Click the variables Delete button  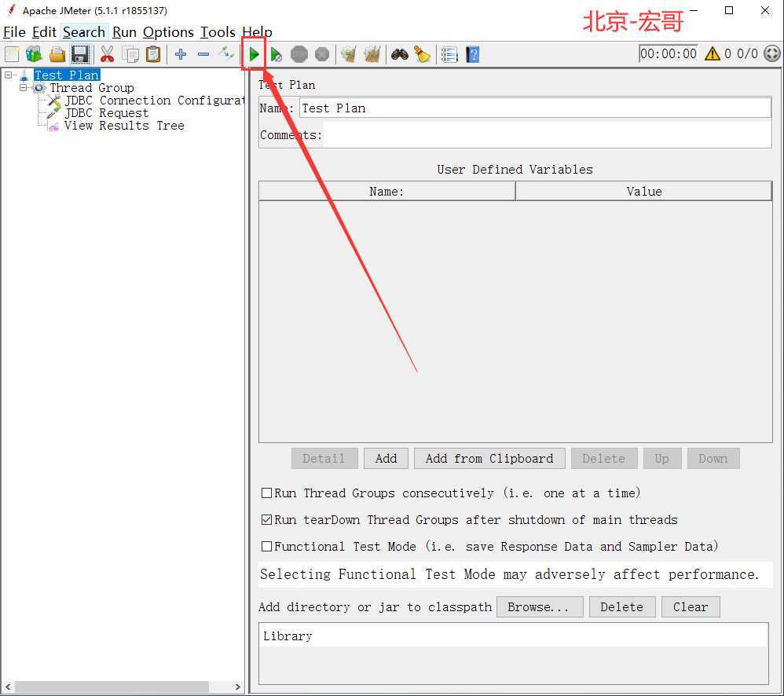pyautogui.click(x=604, y=459)
